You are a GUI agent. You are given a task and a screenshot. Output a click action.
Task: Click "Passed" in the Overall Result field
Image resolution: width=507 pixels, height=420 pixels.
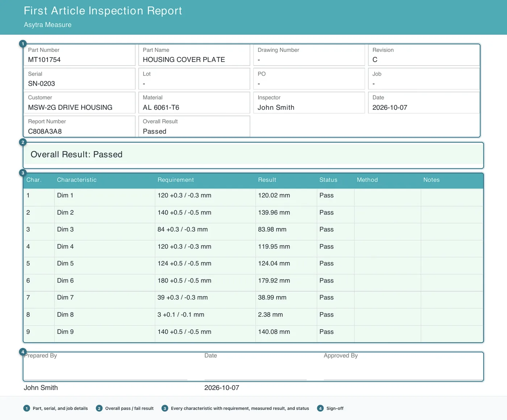(x=155, y=131)
